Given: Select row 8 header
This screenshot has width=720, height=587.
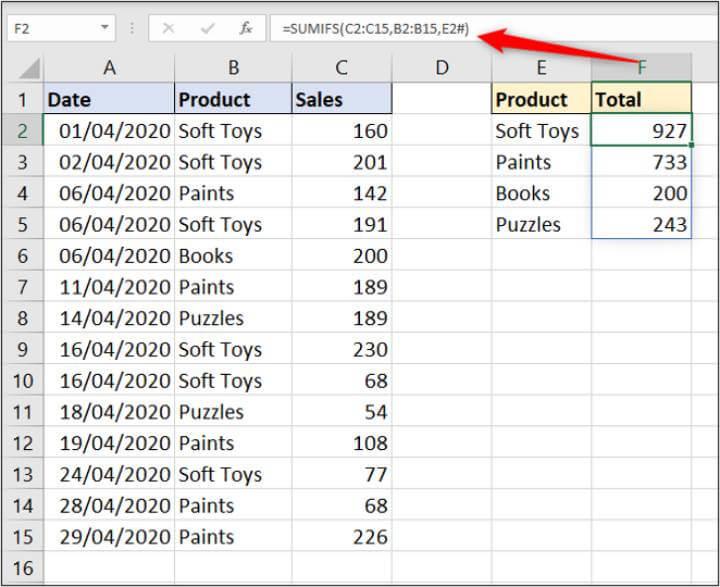Looking at the screenshot, I should coord(22,319).
